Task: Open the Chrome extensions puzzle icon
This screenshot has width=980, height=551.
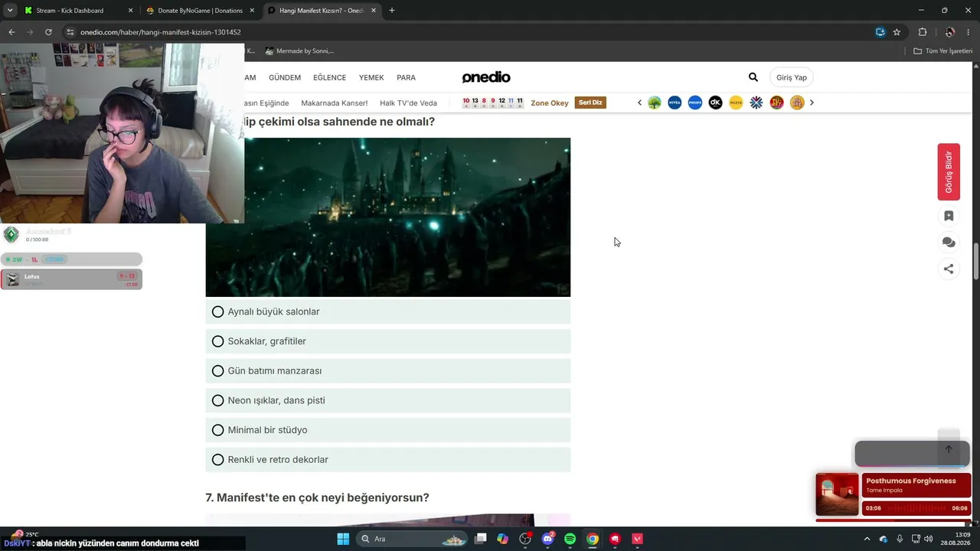Action: click(x=923, y=32)
